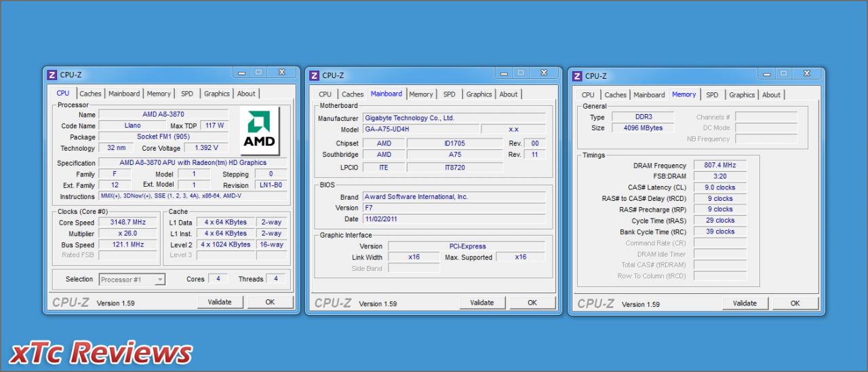
Task: Click Validate in the right Memory window
Action: pos(745,303)
